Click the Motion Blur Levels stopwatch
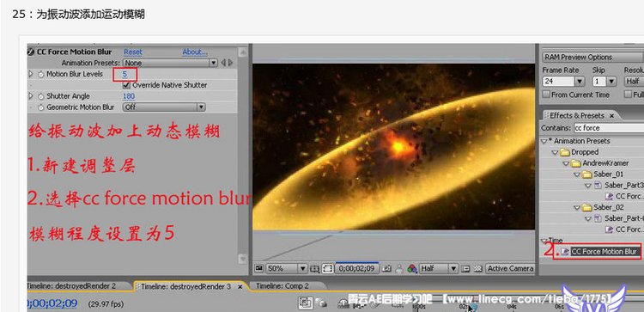 point(40,75)
